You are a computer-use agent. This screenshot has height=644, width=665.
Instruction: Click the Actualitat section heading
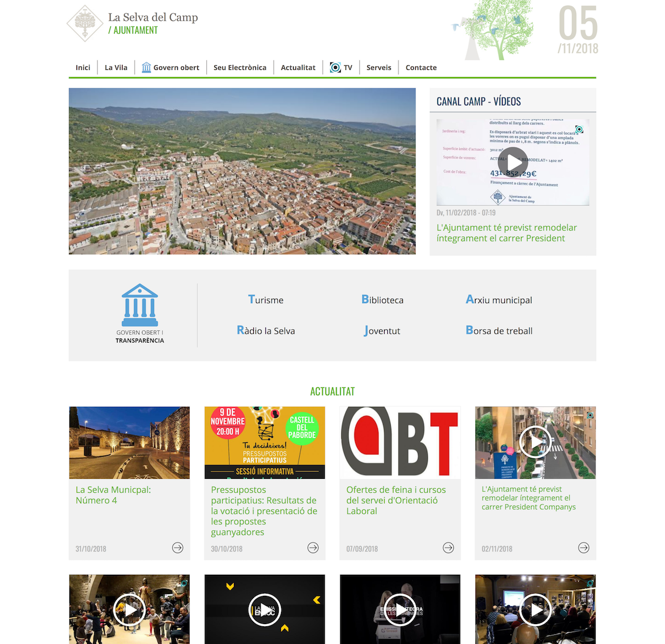point(332,391)
